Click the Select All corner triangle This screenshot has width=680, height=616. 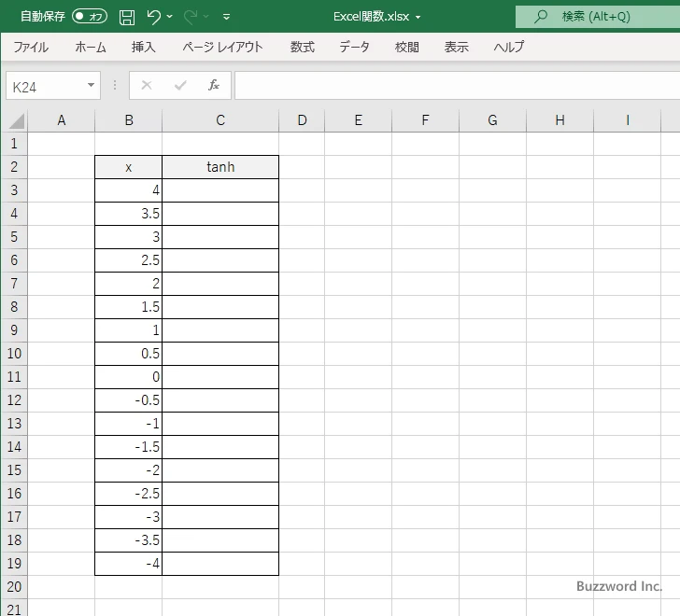pos(16,120)
